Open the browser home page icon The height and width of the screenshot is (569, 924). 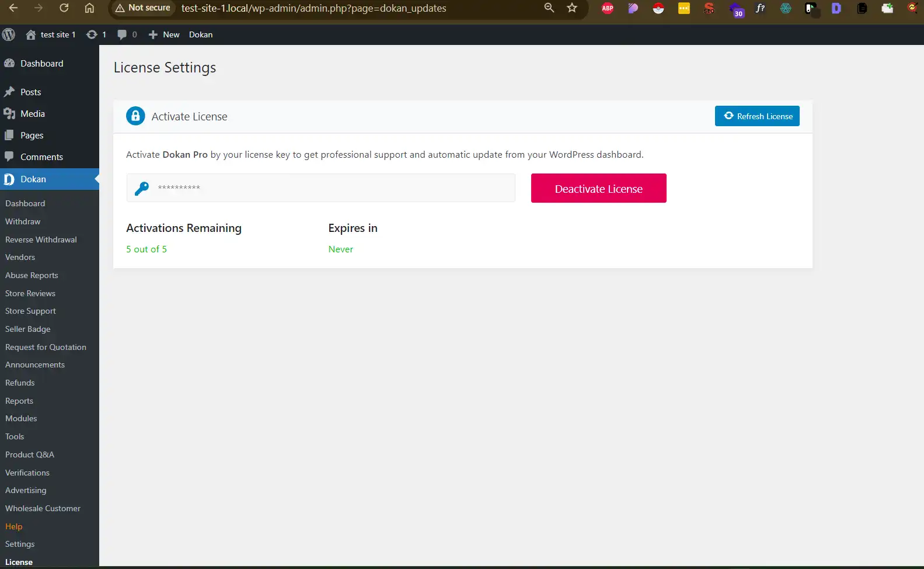(89, 8)
